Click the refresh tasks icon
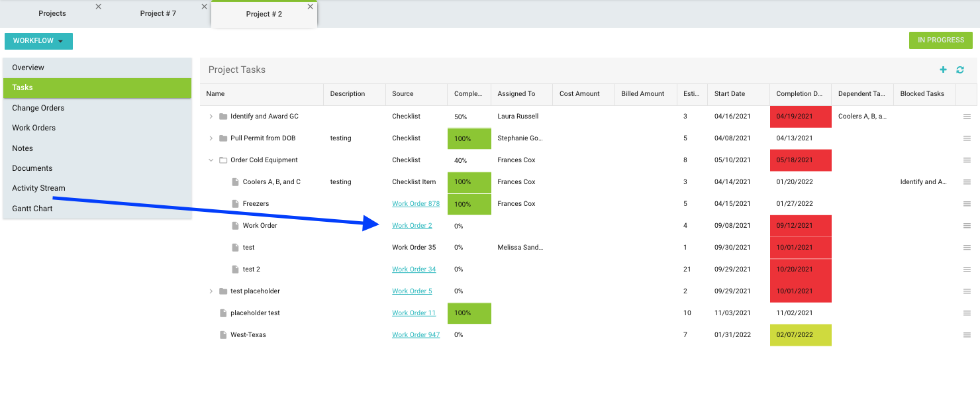Viewport: 980px width, 394px height. [x=959, y=70]
